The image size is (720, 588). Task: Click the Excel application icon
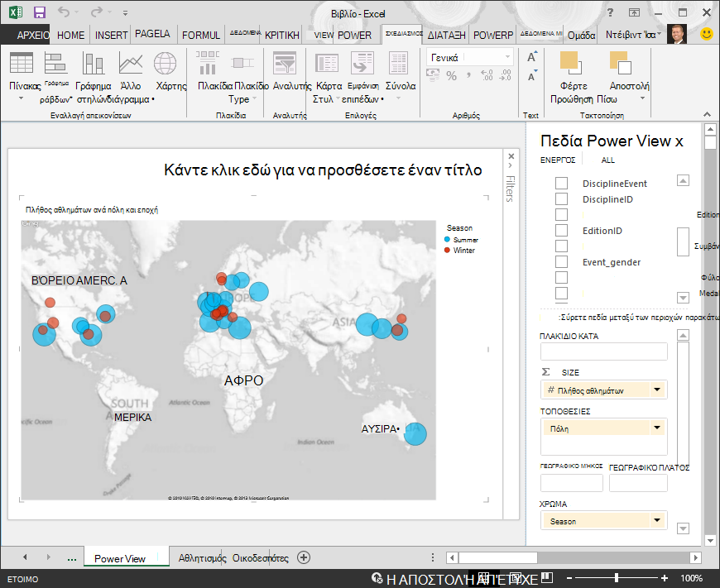15,12
